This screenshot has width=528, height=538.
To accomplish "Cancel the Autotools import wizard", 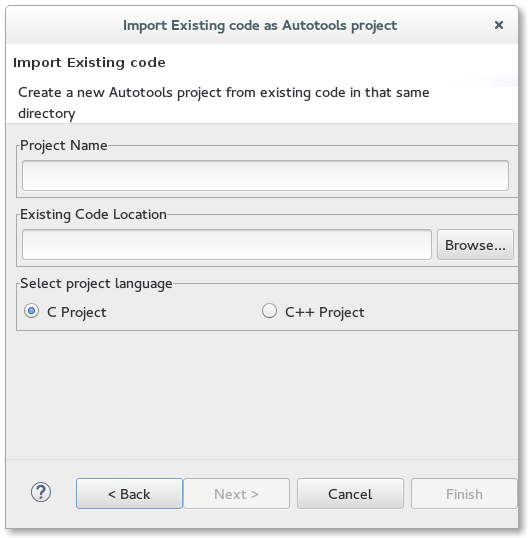I will (350, 494).
